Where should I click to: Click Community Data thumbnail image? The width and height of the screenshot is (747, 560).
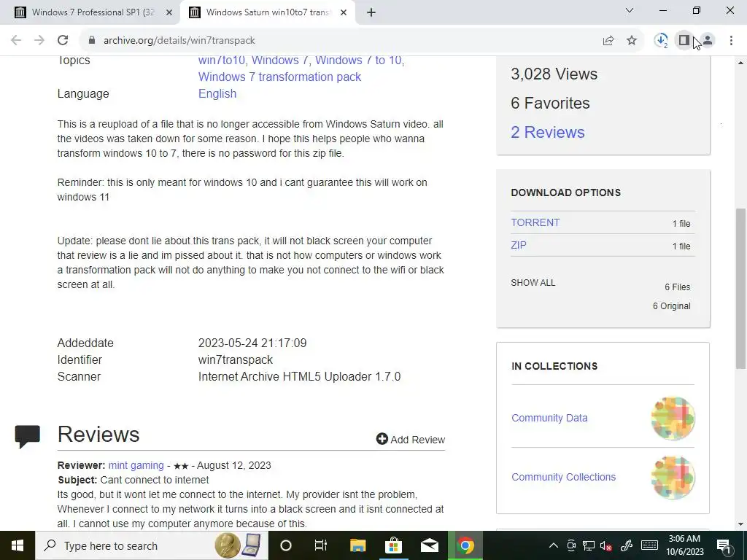tap(673, 418)
